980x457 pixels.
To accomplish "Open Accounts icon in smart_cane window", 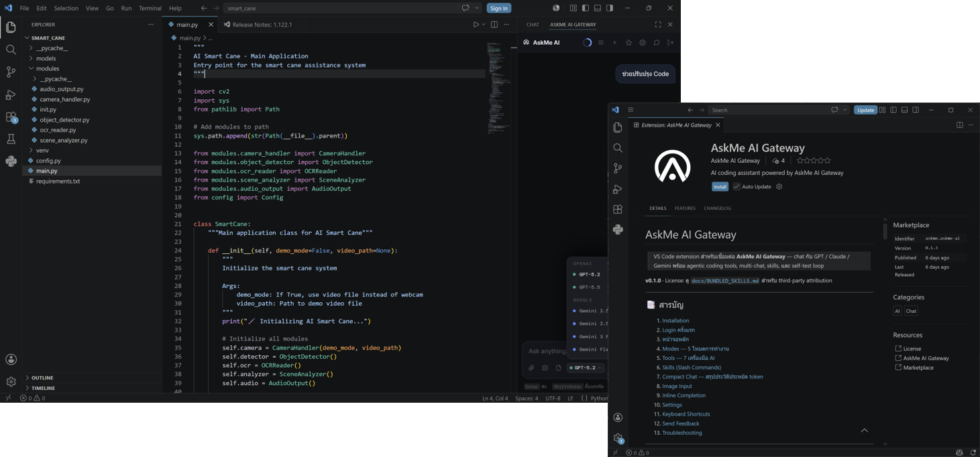I will pos(11,359).
